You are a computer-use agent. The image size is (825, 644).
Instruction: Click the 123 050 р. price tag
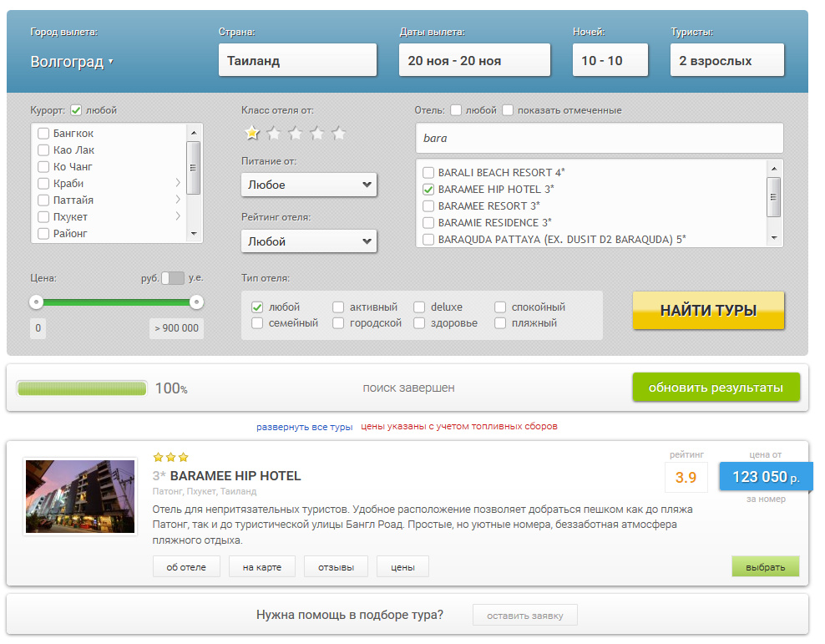(766, 477)
